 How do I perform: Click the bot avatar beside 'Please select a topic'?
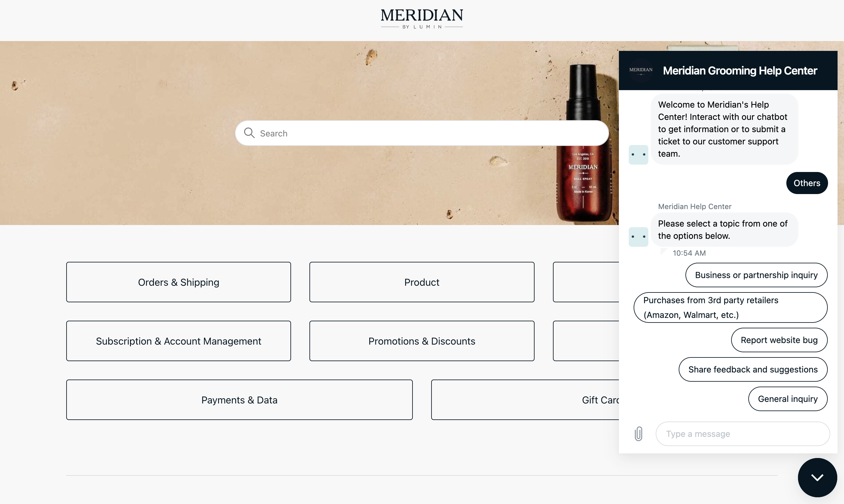638,237
